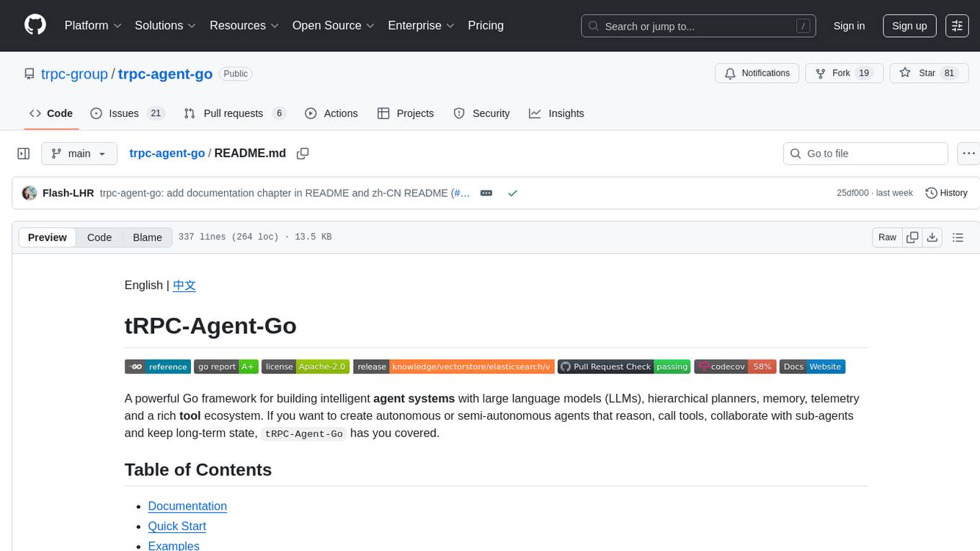Switch to the Security tab

point(481,113)
